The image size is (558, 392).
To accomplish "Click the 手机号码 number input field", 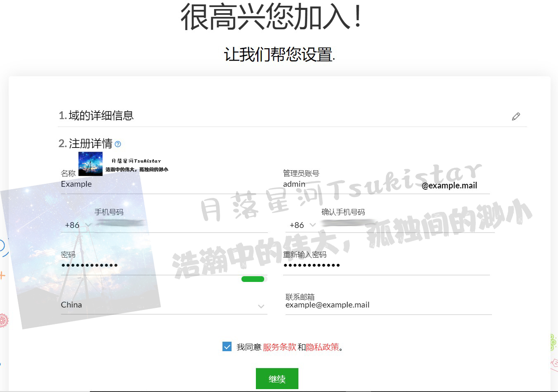I will coord(181,225).
